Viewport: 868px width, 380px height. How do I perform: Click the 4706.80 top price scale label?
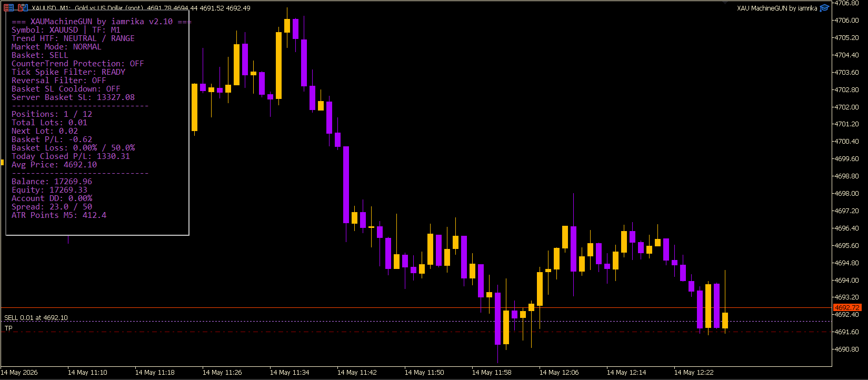pos(848,3)
